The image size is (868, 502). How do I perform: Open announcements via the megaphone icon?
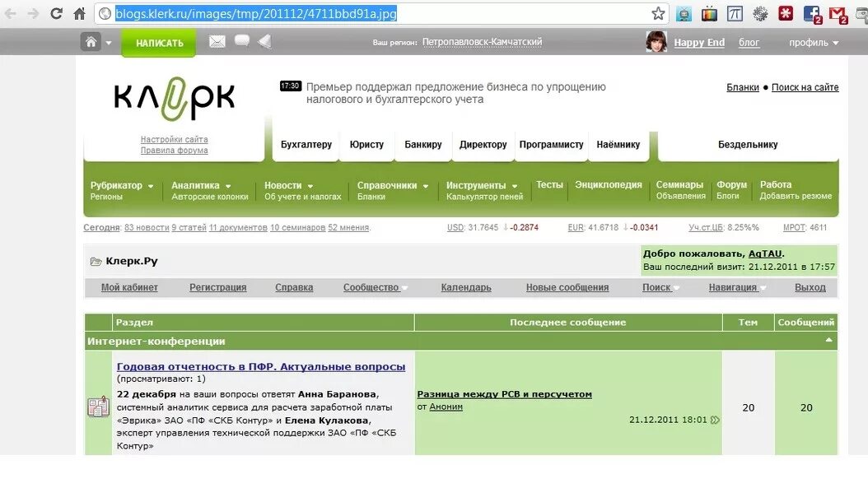pyautogui.click(x=265, y=41)
